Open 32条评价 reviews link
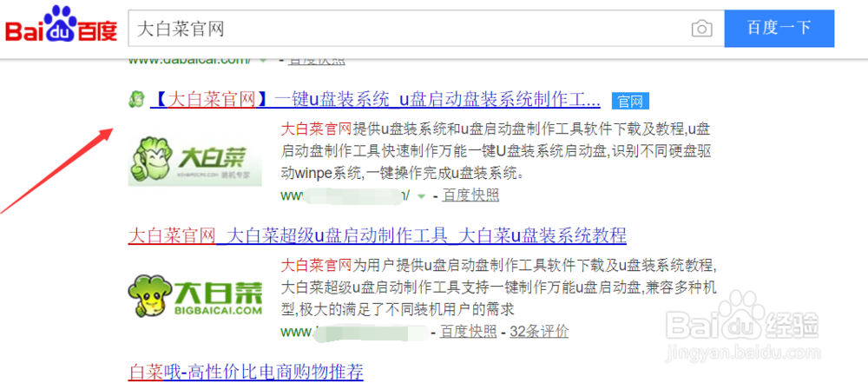 pyautogui.click(x=539, y=332)
